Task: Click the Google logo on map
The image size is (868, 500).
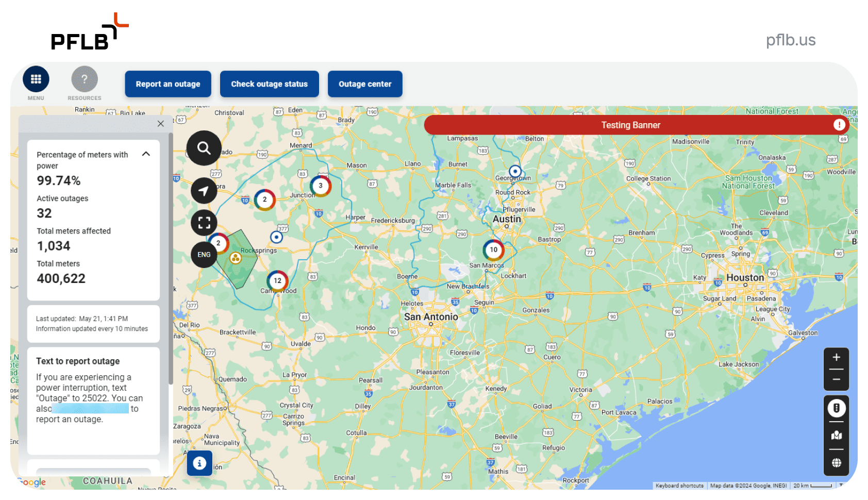Action: 32,482
